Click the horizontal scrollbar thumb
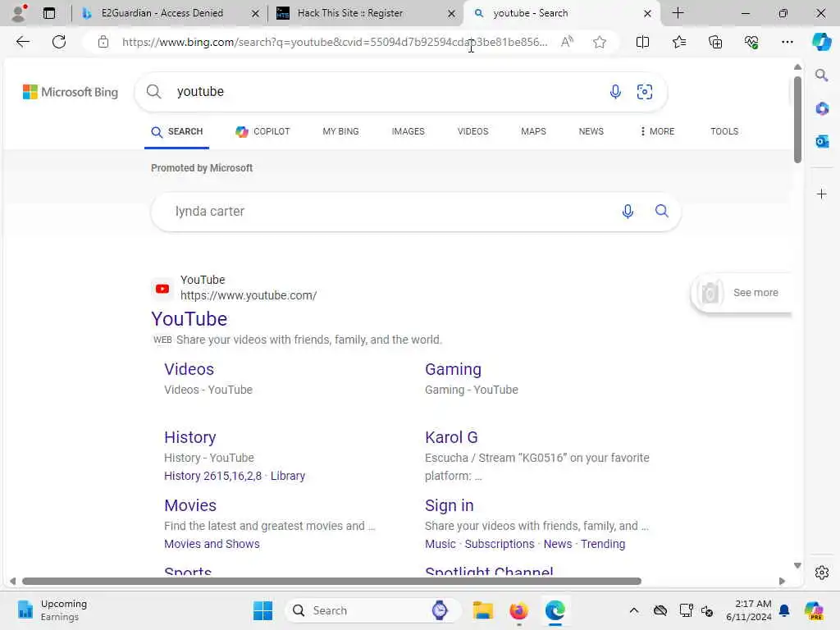840x630 pixels. [331, 582]
